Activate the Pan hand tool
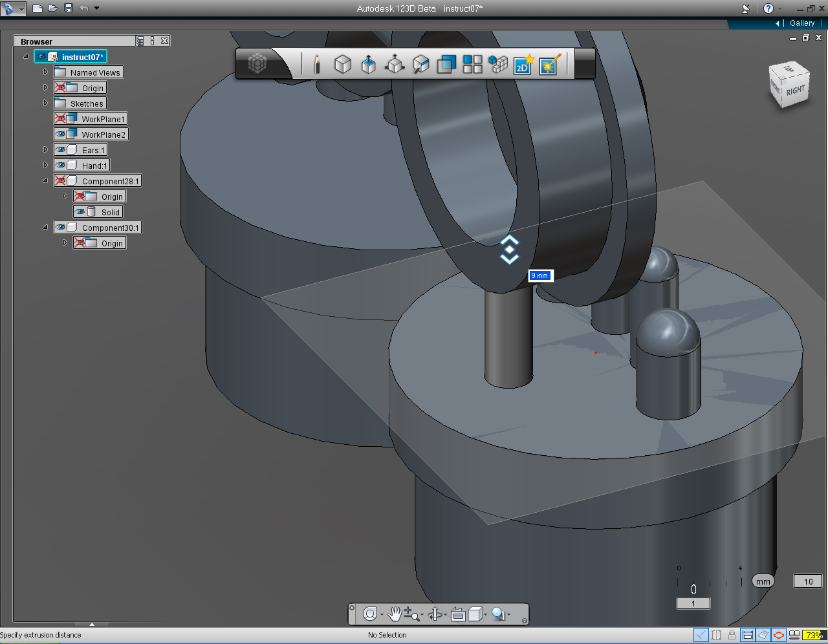828x644 pixels. click(394, 614)
